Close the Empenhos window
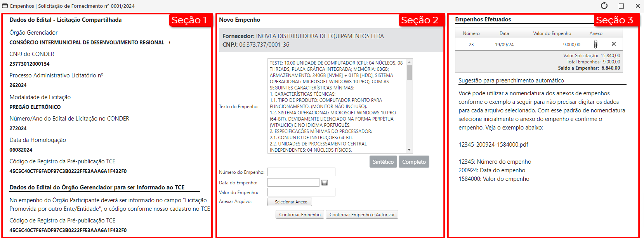Image resolution: width=644 pixels, height=238 pixels. point(638,6)
